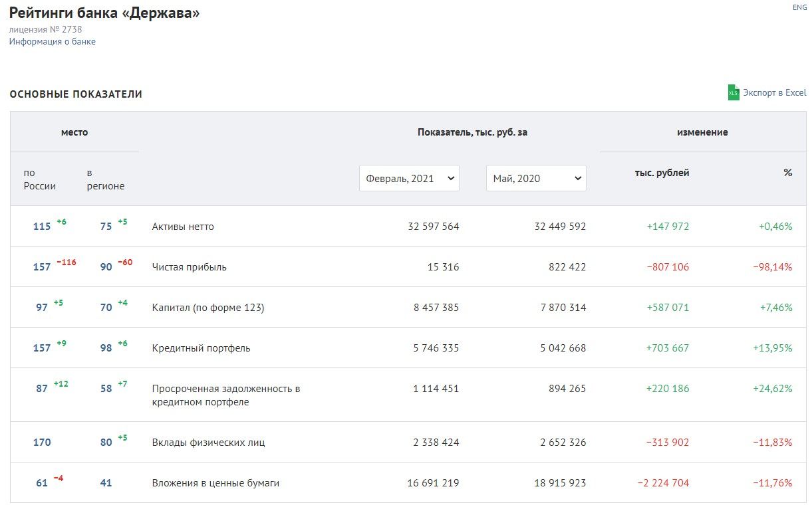The image size is (812, 511).
Task: Open the Активы нетто indicator
Action: 183,227
